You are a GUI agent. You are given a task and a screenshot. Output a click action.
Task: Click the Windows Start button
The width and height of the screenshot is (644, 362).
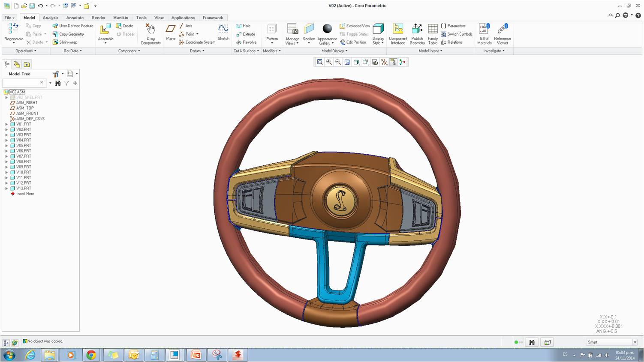tap(9, 355)
